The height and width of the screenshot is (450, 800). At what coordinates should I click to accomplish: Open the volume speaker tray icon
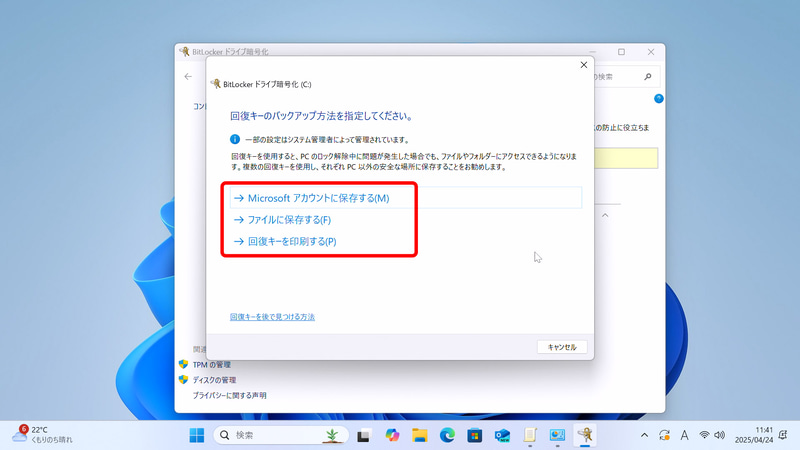point(719,435)
